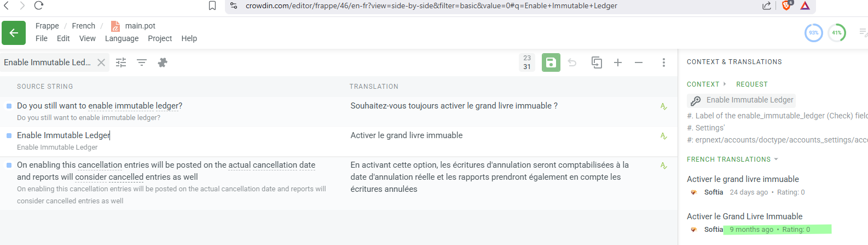
Task: Click the undo arrow icon
Action: (572, 62)
